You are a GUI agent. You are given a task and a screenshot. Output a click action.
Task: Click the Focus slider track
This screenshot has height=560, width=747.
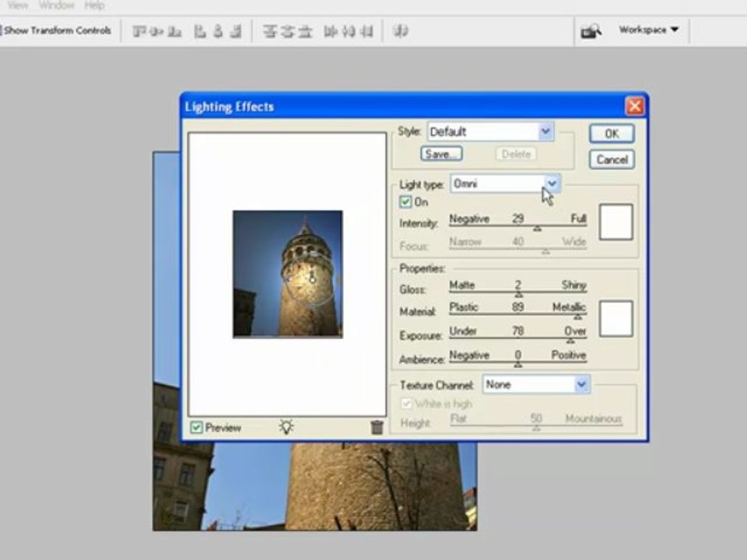(518, 249)
